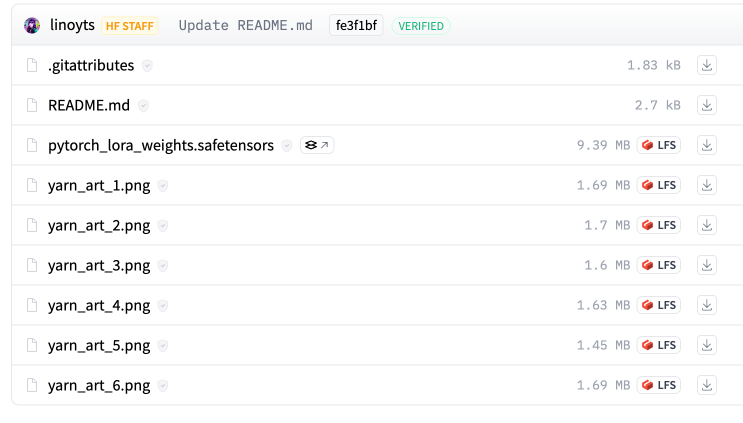Open the yarn_art_2.png file

[99, 225]
